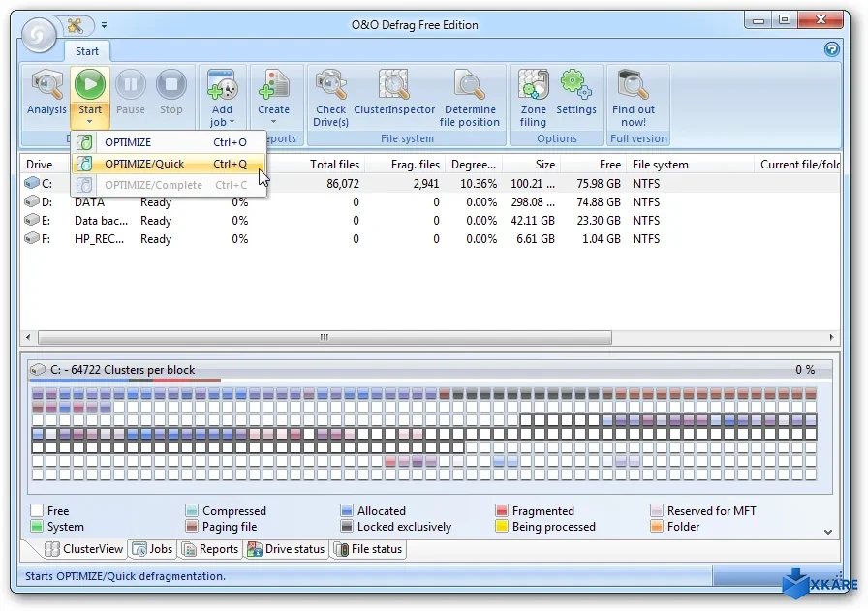Click the D: drive icon in list
Screen dimensions: 868x611
point(32,201)
